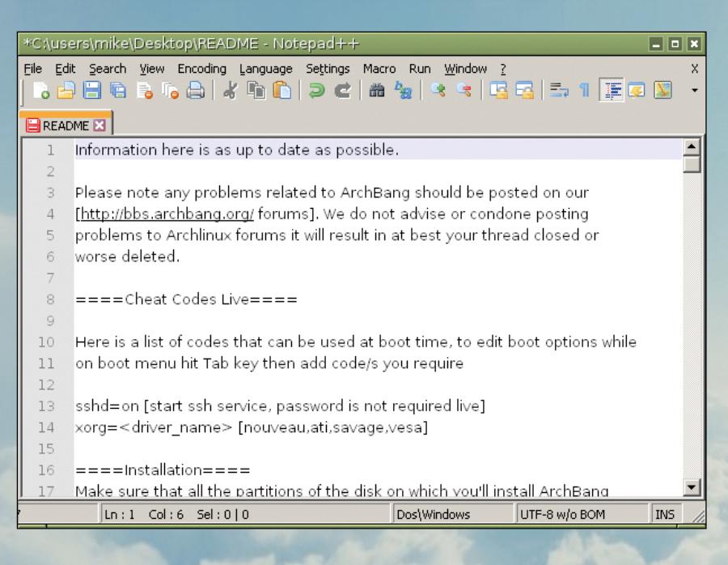Click the green Undo arrow icon
This screenshot has width=728, height=565.
pyautogui.click(x=316, y=90)
